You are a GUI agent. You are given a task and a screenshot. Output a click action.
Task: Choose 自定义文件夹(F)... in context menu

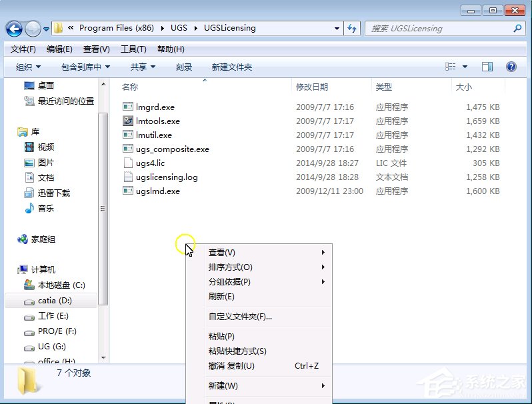click(x=268, y=317)
